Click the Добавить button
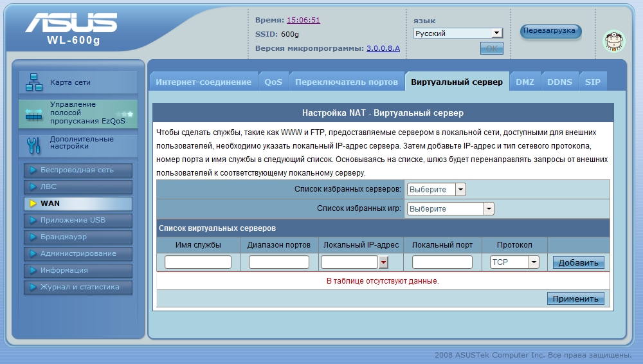 coord(578,262)
